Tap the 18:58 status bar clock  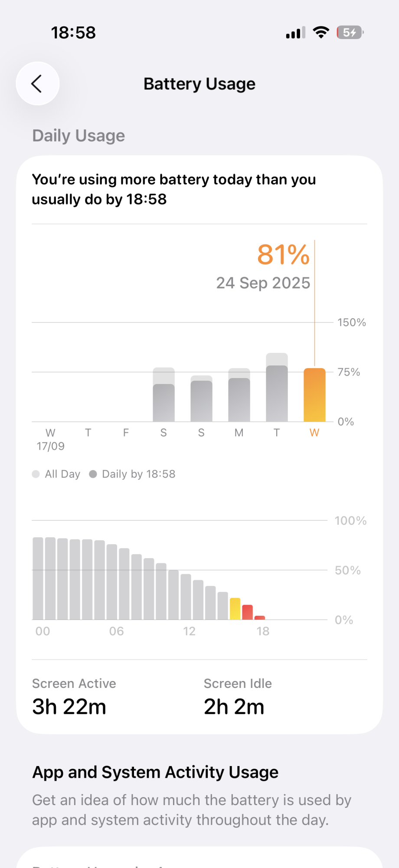73,33
